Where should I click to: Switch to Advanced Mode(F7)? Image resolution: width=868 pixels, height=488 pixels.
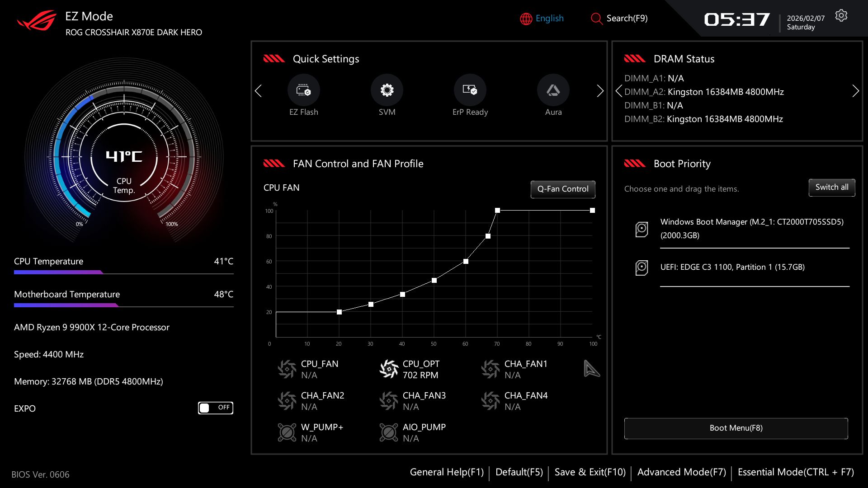[x=681, y=472]
